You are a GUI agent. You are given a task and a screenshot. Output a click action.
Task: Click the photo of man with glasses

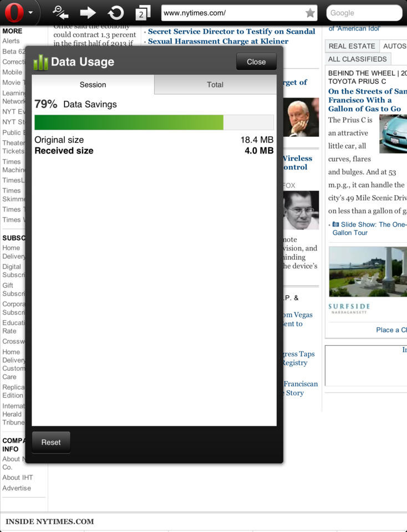301,210
